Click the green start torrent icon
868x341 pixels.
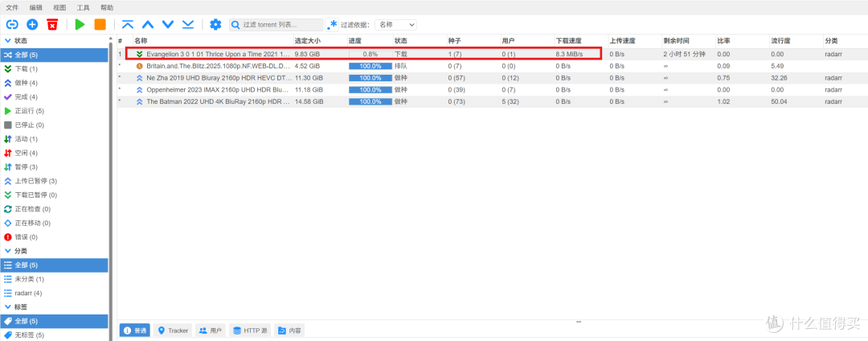point(80,24)
